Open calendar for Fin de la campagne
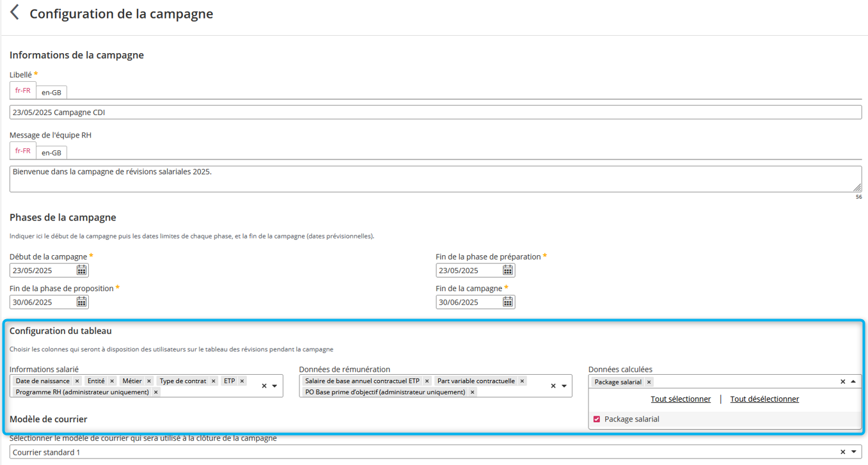The width and height of the screenshot is (868, 465). point(508,302)
